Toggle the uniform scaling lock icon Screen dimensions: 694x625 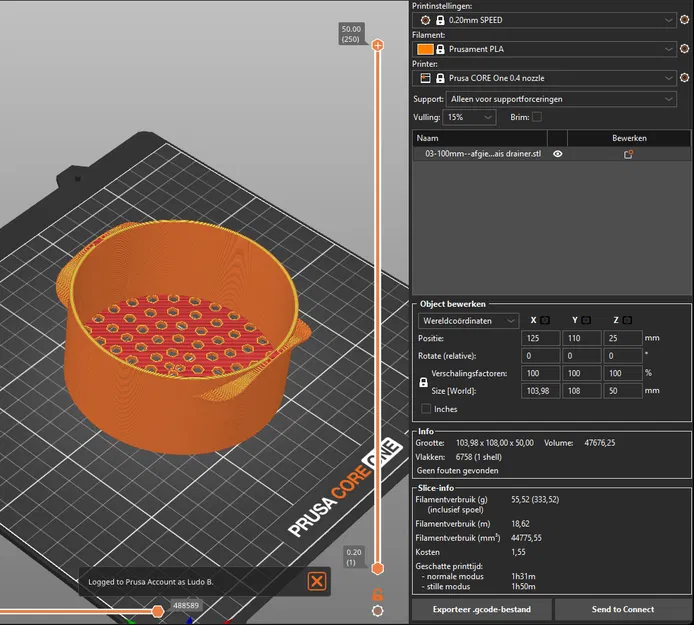(x=424, y=381)
